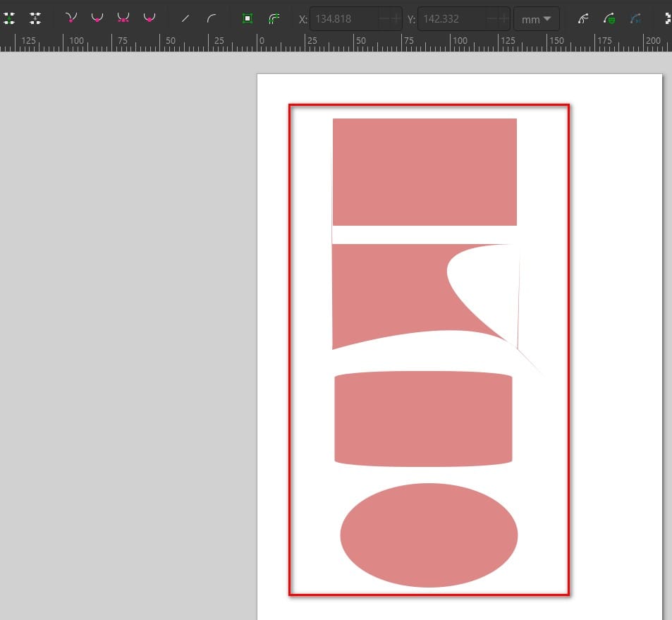The height and width of the screenshot is (620, 672).
Task: Select the pink ellipse on the canvas
Action: point(429,535)
